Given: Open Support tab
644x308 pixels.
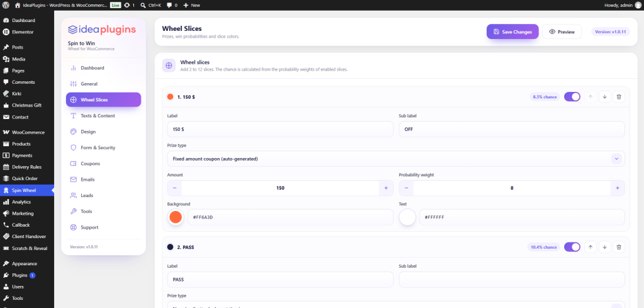Looking at the screenshot, I should click(x=104, y=227).
